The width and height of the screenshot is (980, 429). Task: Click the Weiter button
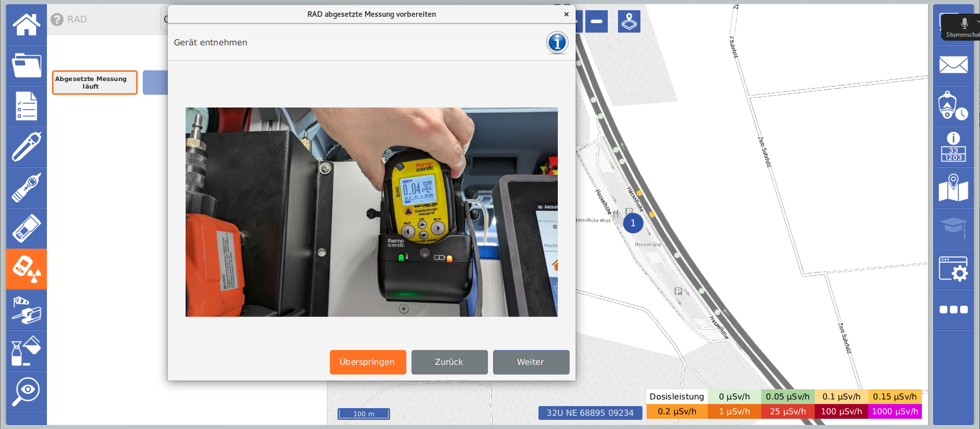click(x=531, y=362)
